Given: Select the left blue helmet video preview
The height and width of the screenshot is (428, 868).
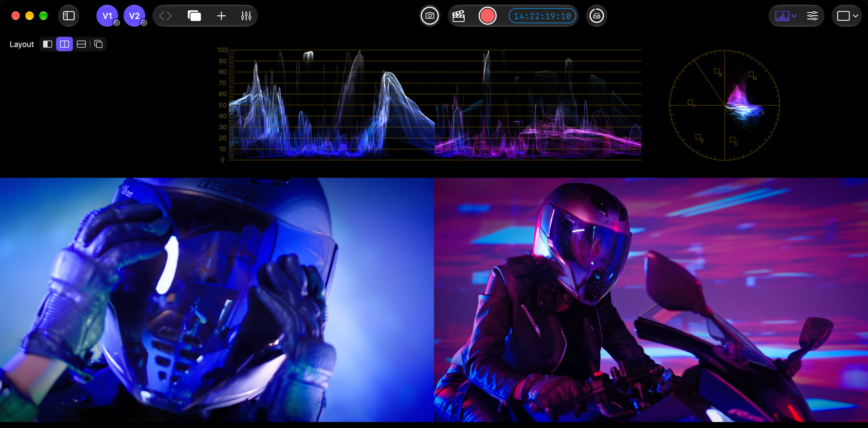Looking at the screenshot, I should click(217, 300).
